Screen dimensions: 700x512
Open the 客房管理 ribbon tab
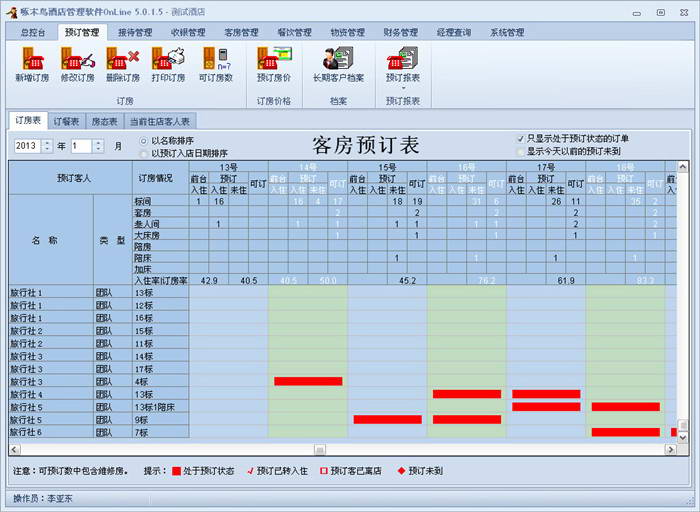(241, 33)
